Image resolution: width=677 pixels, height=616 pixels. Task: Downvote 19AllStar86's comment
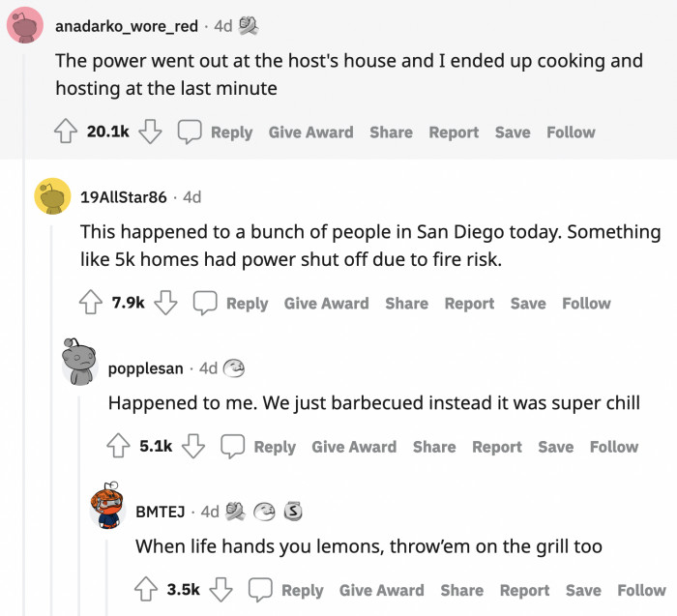[x=165, y=303]
